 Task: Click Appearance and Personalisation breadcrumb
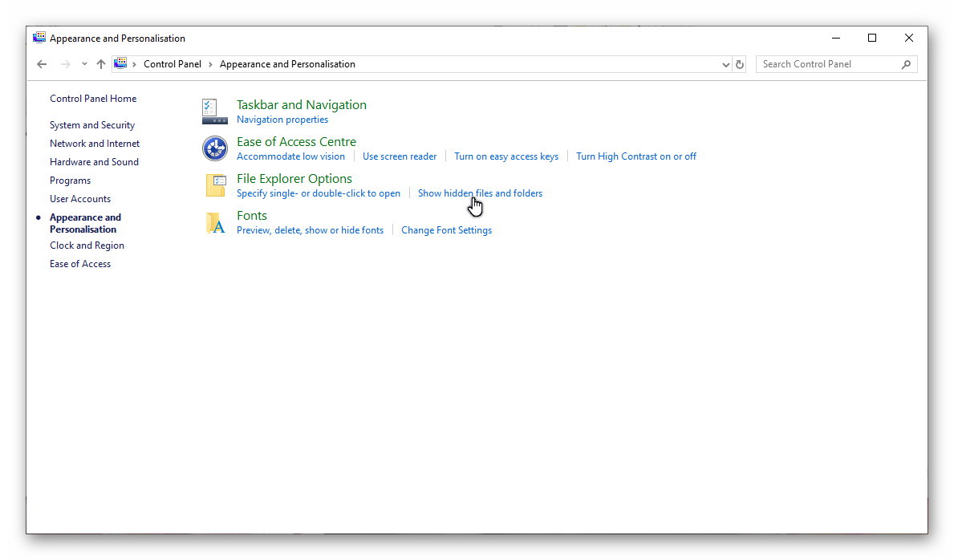[x=287, y=64]
